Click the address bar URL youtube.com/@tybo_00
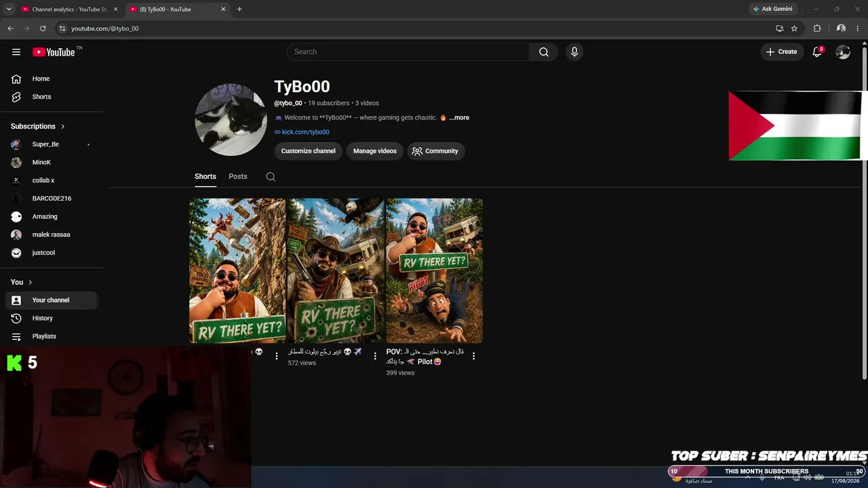The height and width of the screenshot is (488, 868). (105, 28)
